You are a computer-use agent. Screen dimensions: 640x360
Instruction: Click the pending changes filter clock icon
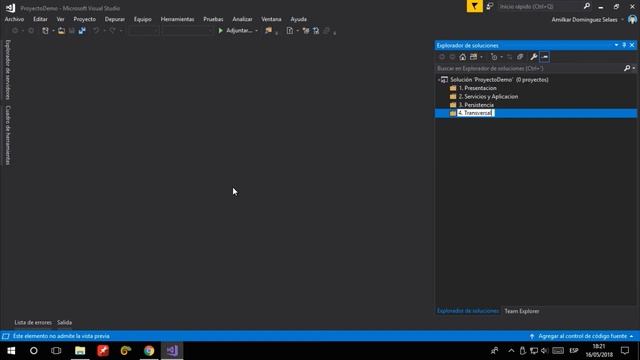(x=494, y=57)
